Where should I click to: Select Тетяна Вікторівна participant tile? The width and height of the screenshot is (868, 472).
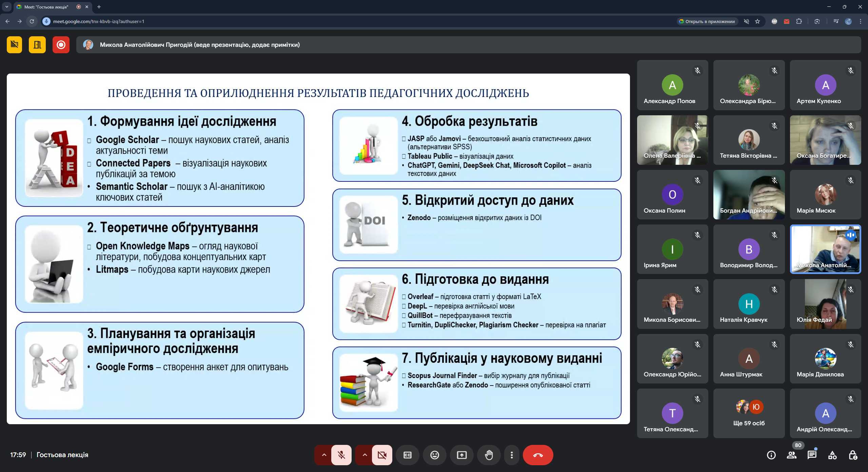[749, 140]
